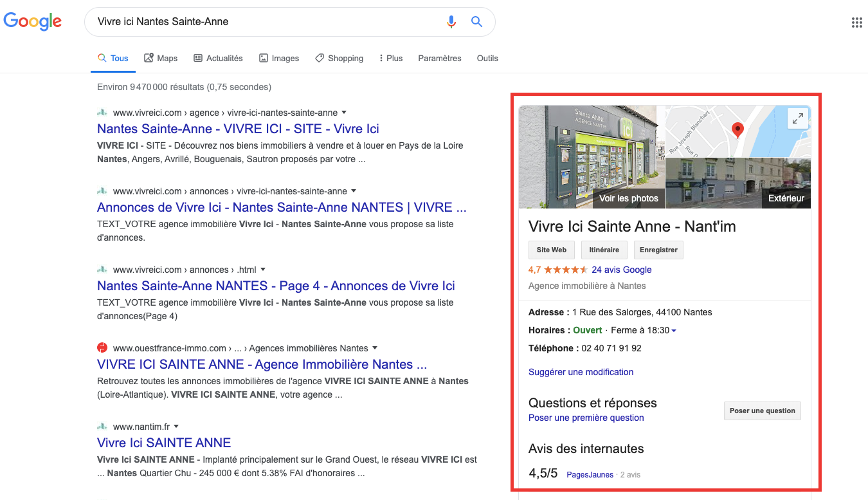This screenshot has height=500, width=868.
Task: Open result 'Nantes Sainte-Anne NANTES - Page 4'
Action: click(276, 286)
